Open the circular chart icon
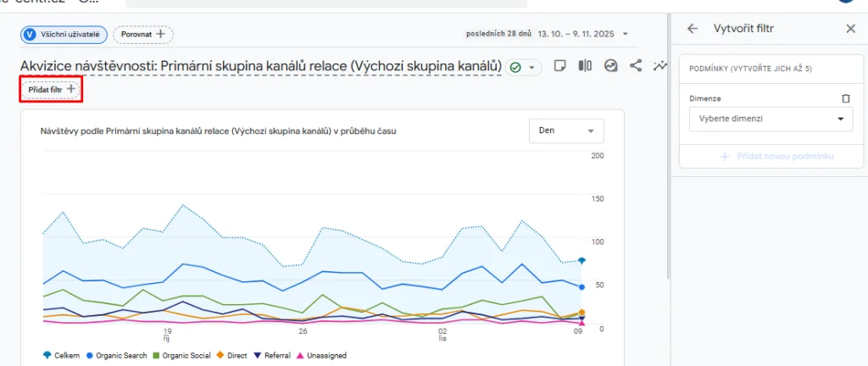 pyautogui.click(x=611, y=66)
